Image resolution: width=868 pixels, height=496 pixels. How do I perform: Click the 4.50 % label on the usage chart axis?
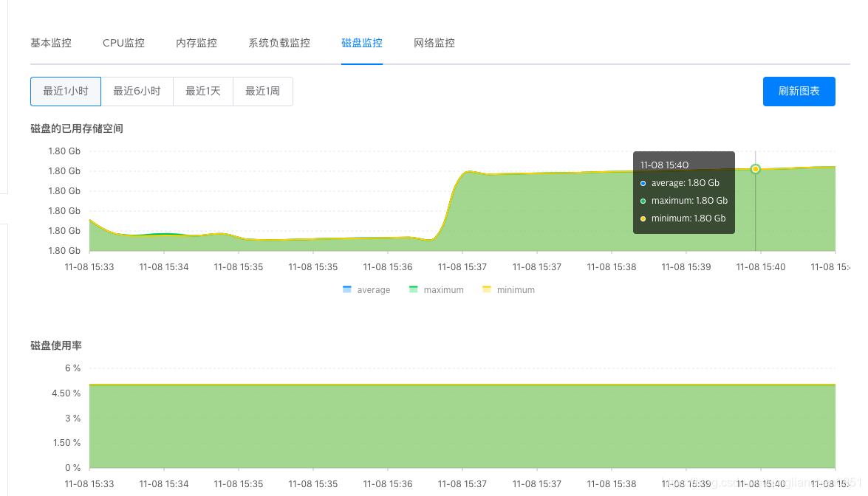[66, 393]
